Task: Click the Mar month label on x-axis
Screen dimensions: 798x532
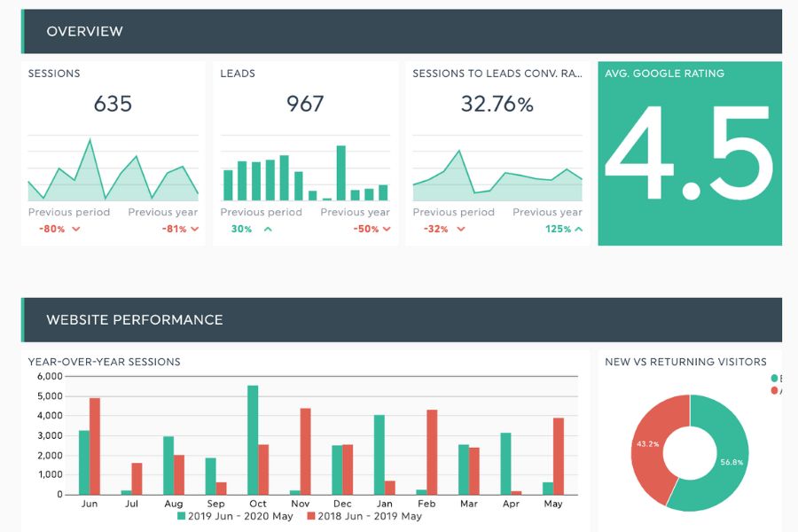Action: point(469,504)
